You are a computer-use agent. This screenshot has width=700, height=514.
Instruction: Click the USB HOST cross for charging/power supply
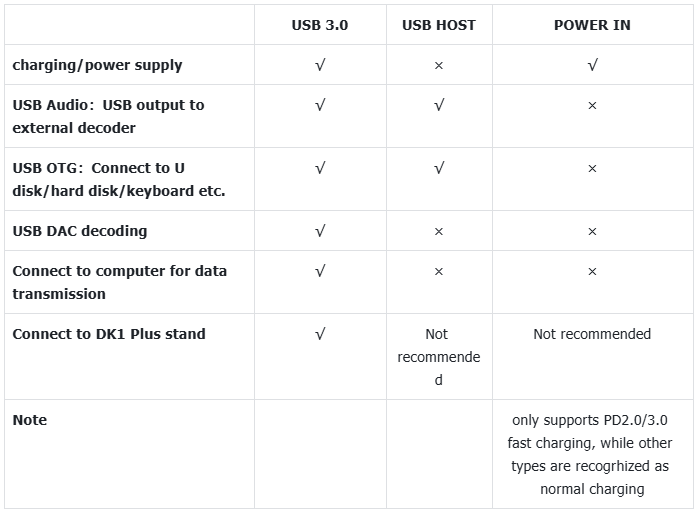tap(439, 65)
